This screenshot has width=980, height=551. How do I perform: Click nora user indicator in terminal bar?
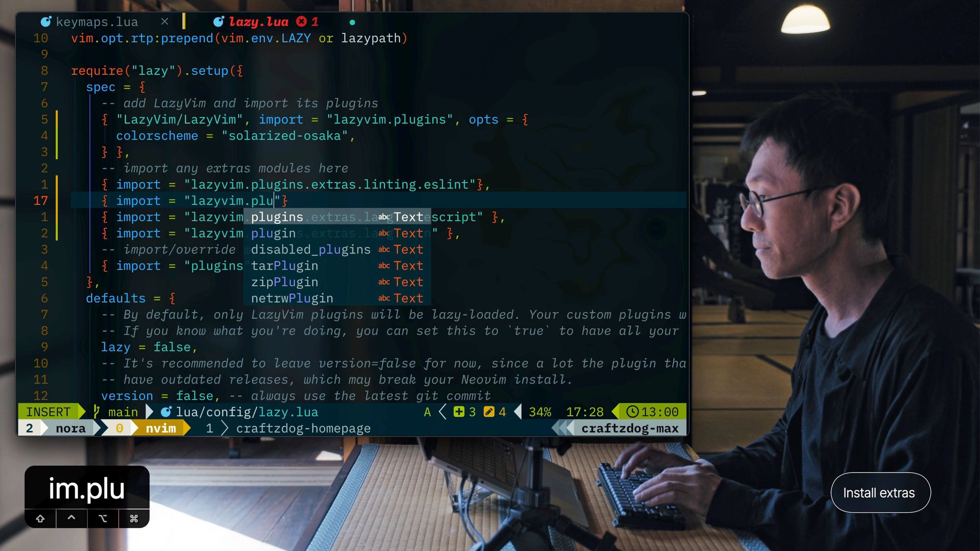(x=70, y=428)
